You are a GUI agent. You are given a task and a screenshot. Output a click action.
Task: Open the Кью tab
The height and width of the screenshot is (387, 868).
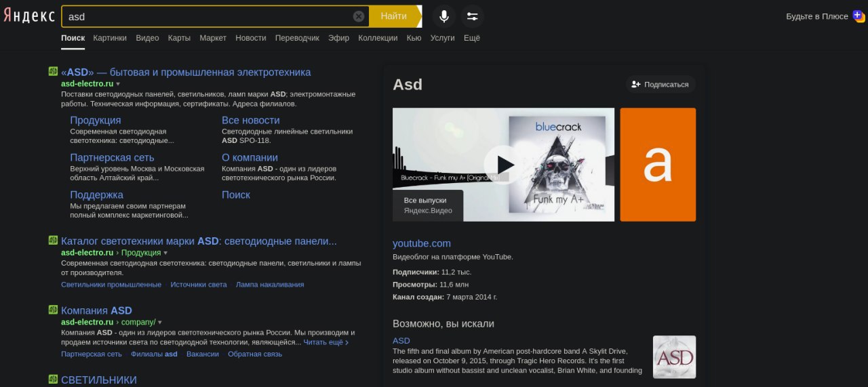(x=414, y=38)
